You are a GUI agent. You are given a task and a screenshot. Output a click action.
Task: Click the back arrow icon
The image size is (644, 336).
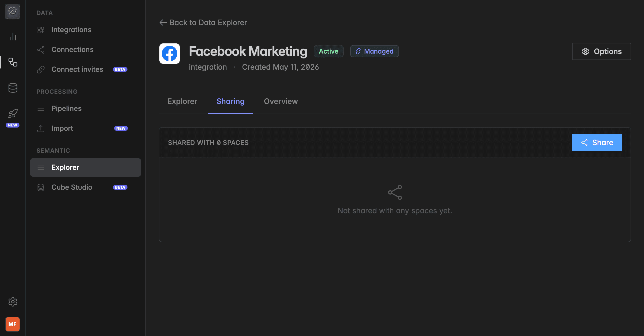point(163,23)
